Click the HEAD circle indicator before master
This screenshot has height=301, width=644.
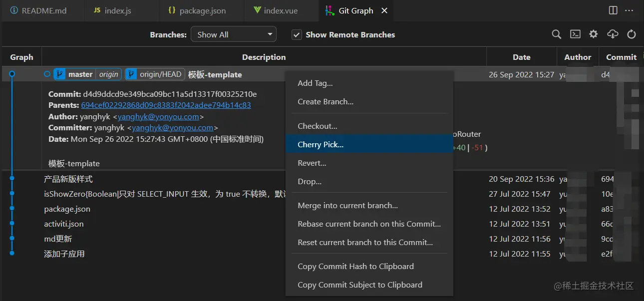pos(47,74)
